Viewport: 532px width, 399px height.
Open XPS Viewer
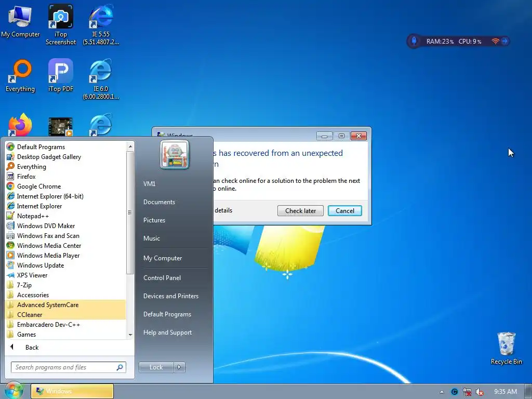[66, 275]
